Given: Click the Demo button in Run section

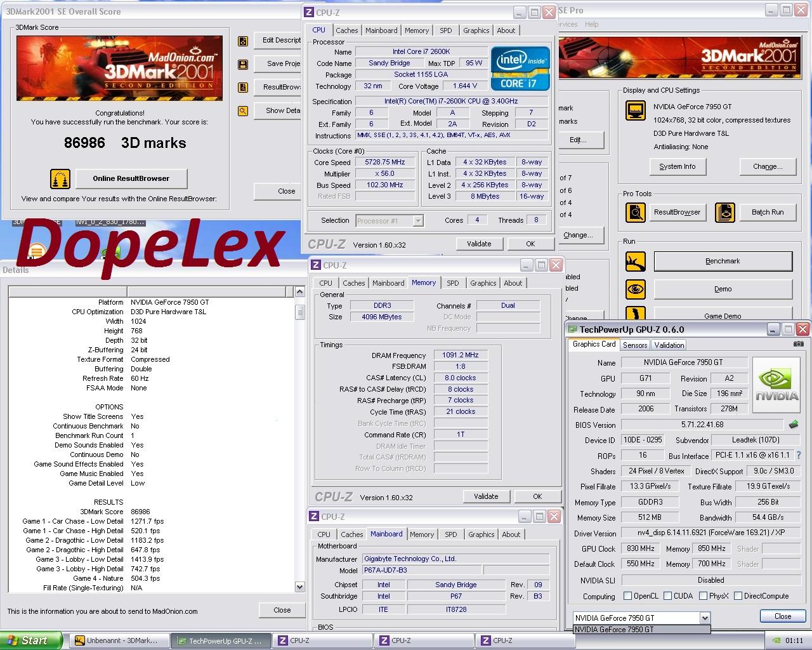Looking at the screenshot, I should [723, 289].
